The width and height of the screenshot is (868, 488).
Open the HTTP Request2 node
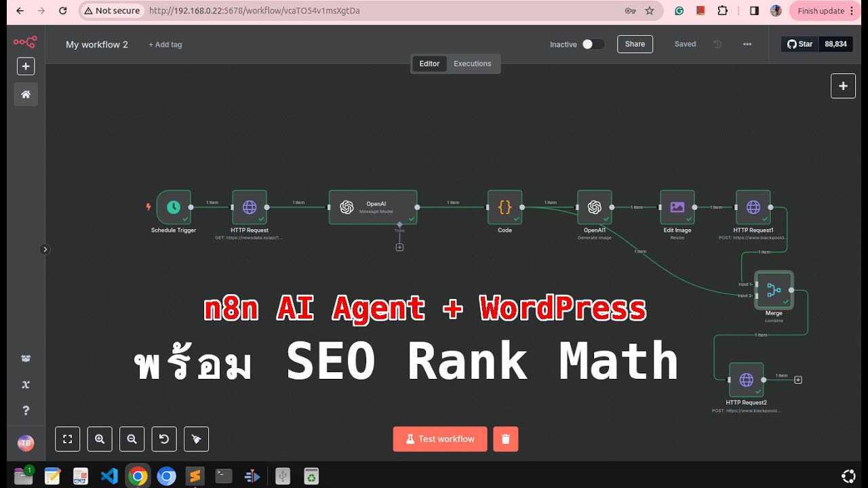(746, 380)
